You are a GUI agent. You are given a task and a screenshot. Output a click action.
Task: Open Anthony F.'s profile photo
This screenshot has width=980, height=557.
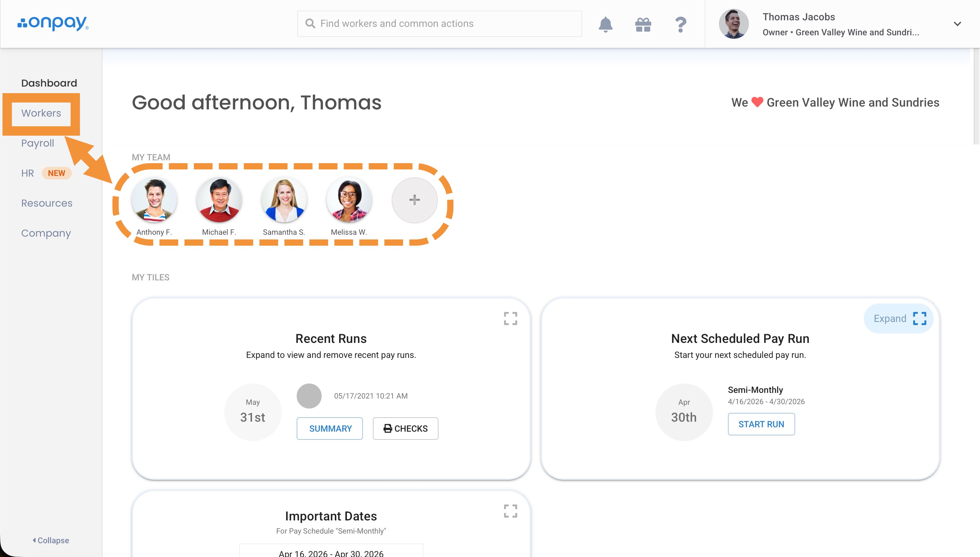pos(154,200)
